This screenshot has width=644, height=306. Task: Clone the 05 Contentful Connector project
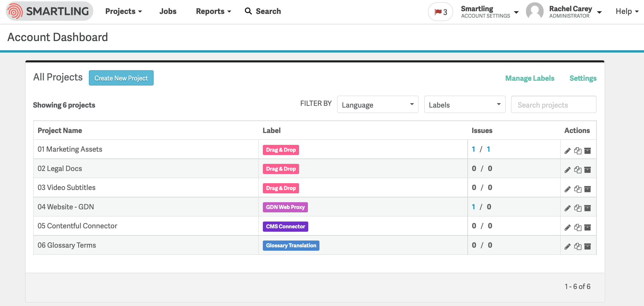pyautogui.click(x=578, y=227)
